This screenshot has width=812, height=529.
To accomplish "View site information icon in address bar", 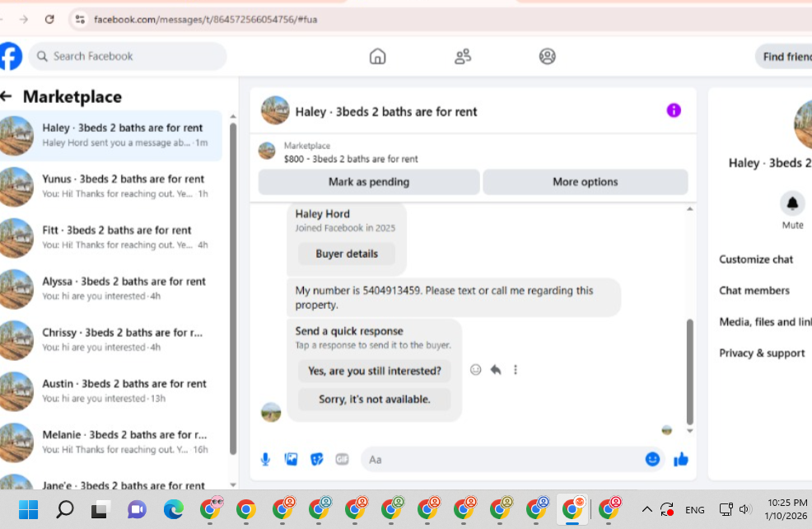I will 80,19.
